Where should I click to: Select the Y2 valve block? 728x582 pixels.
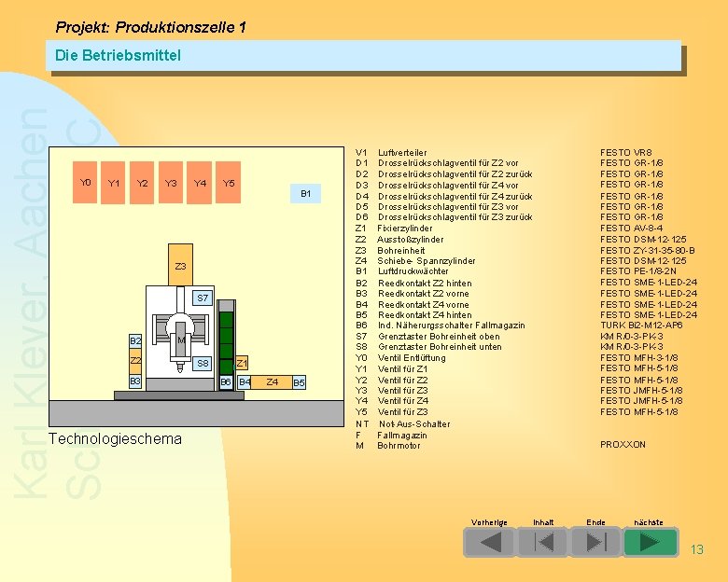[142, 183]
